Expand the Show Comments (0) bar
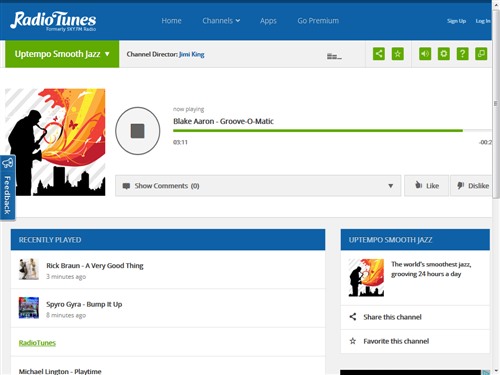Viewport: 500px width, 375px height. coord(258,186)
